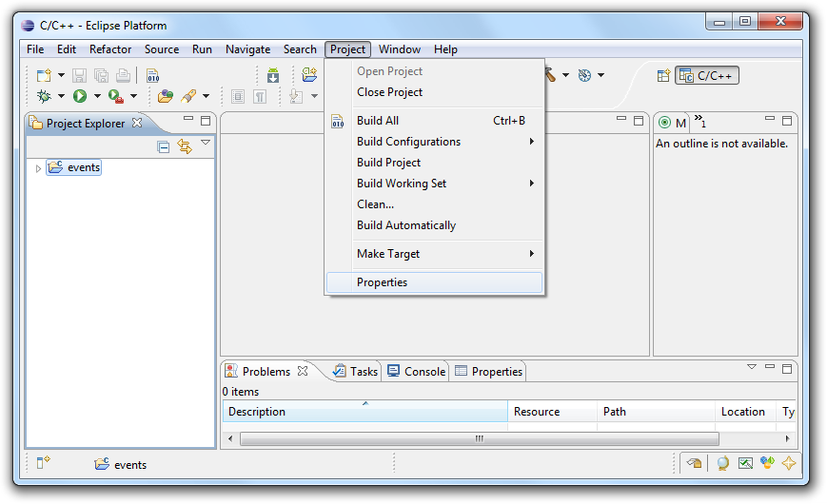Image resolution: width=827 pixels, height=504 pixels.
Task: Switch to the Tasks tab
Action: click(356, 372)
